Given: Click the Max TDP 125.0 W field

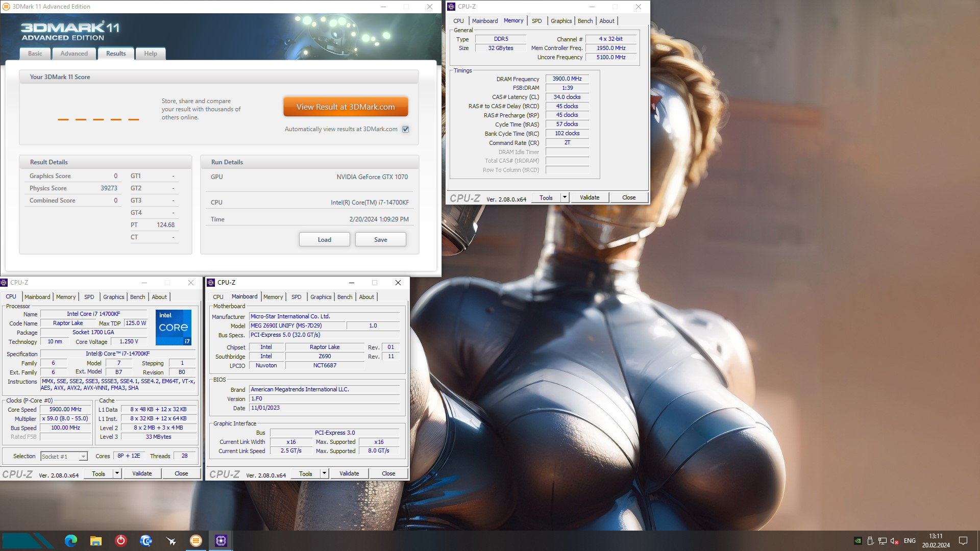Looking at the screenshot, I should pos(136,323).
